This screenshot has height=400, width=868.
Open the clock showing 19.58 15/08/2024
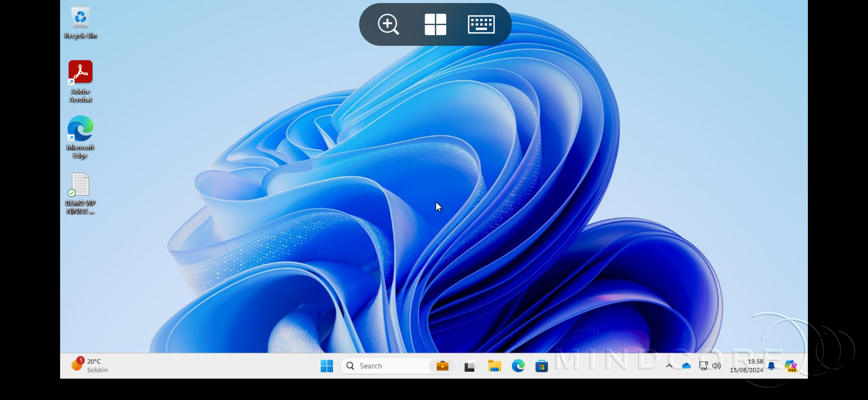click(746, 366)
